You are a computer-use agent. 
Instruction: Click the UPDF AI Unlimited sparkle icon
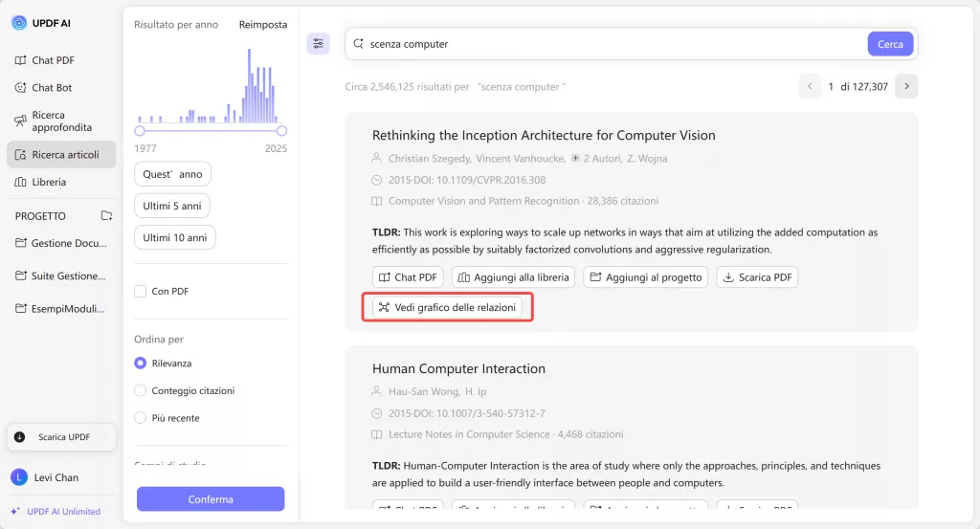pos(15,512)
